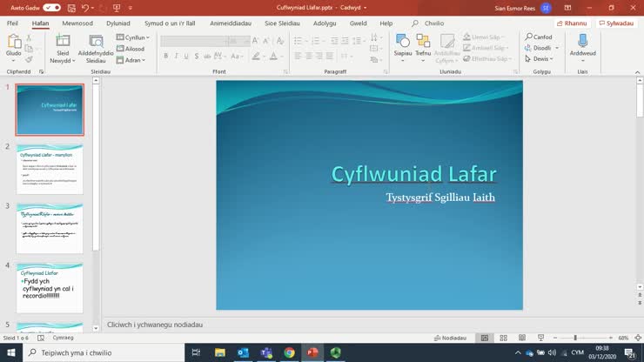This screenshot has height=362, width=644.
Task: Click the cut scissors icon
Action: coord(29,37)
